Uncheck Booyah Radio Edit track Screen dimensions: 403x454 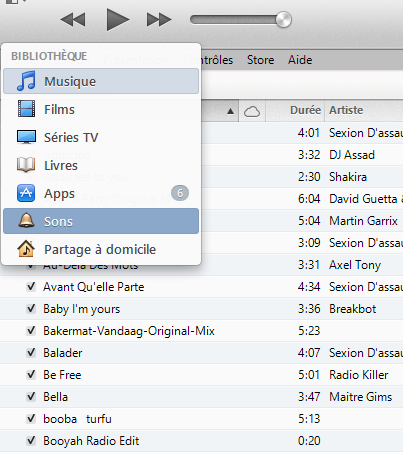pos(31,441)
